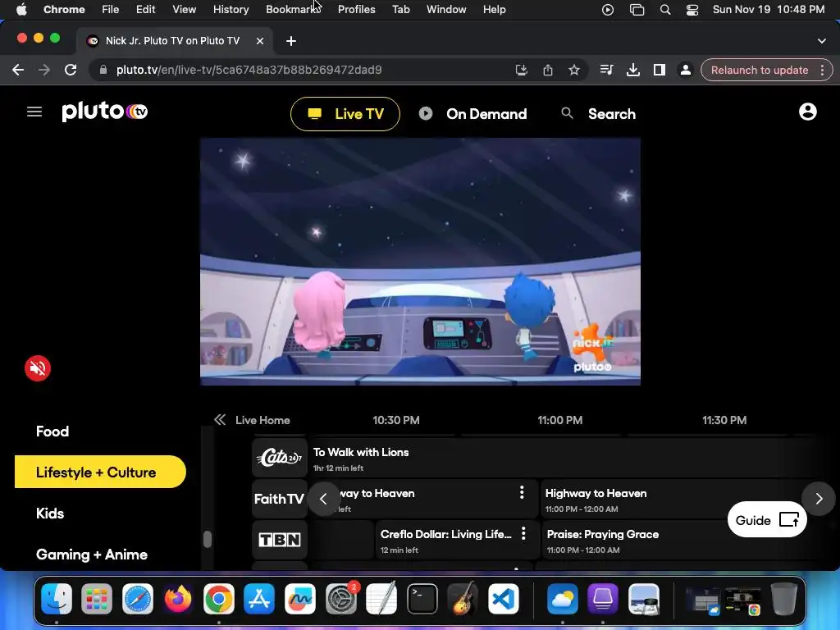Click the install app icon in address bar
This screenshot has width=840, height=630.
pos(521,70)
